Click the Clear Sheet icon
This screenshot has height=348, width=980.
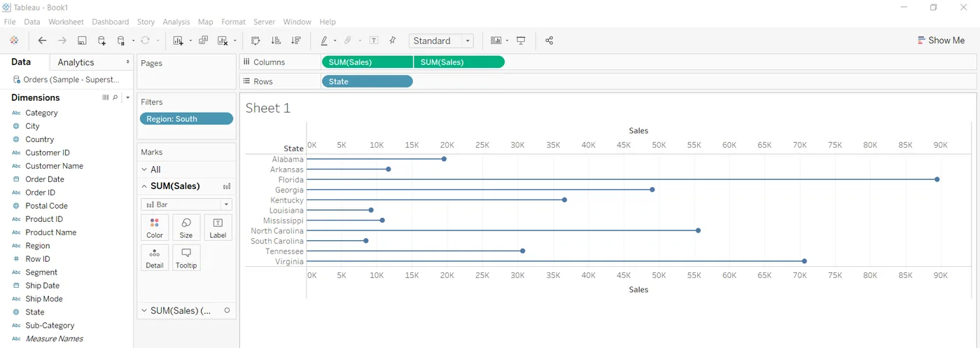pyautogui.click(x=223, y=41)
